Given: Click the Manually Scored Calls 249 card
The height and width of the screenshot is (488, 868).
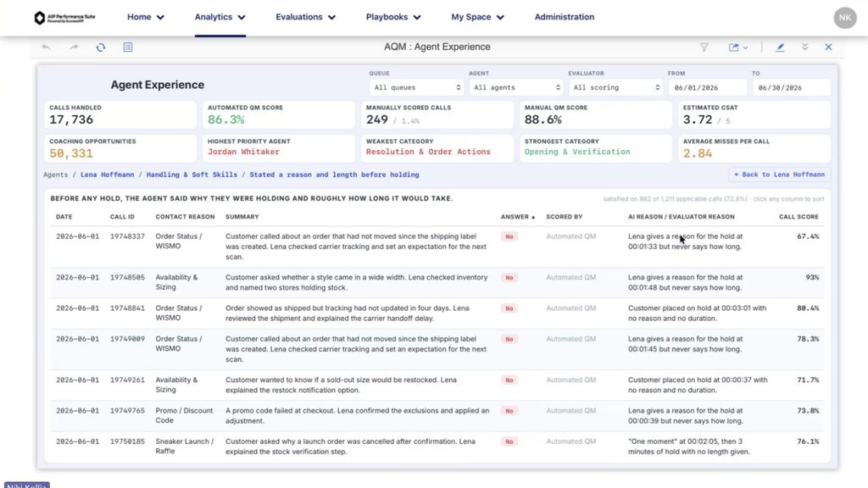Looking at the screenshot, I should click(437, 115).
